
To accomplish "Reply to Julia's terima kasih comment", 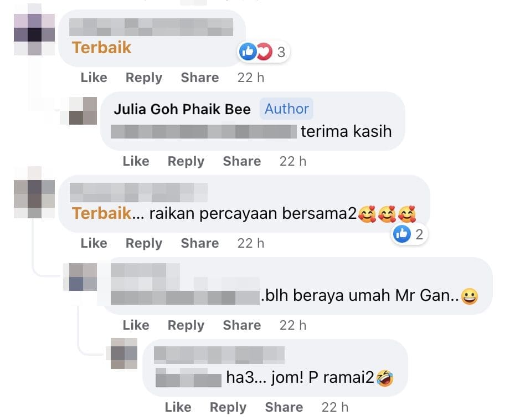I will coord(186,162).
